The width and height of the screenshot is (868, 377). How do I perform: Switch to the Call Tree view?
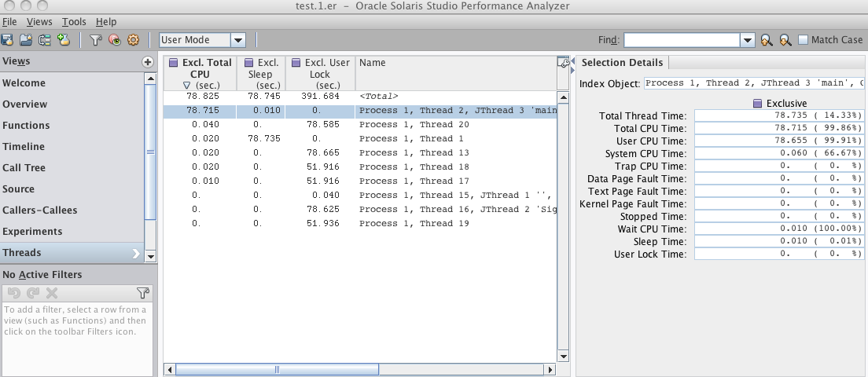72,167
